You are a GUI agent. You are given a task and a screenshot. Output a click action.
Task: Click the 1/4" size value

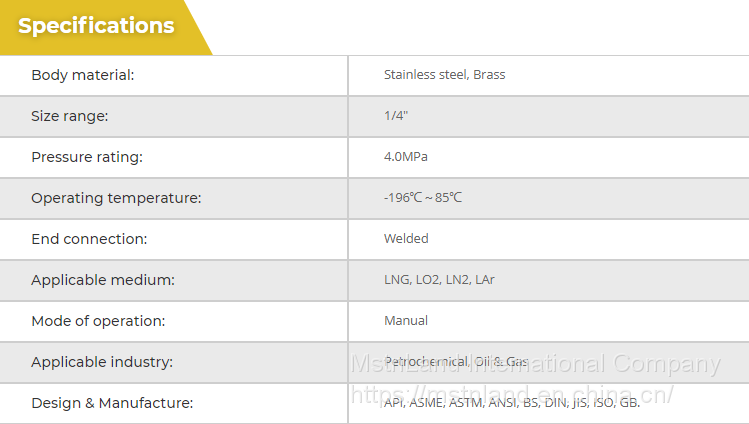[x=396, y=116]
